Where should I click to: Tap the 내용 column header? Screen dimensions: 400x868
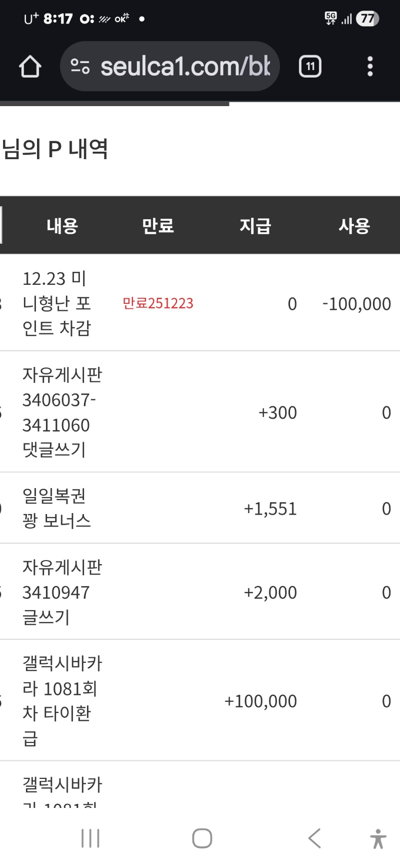pos(62,226)
